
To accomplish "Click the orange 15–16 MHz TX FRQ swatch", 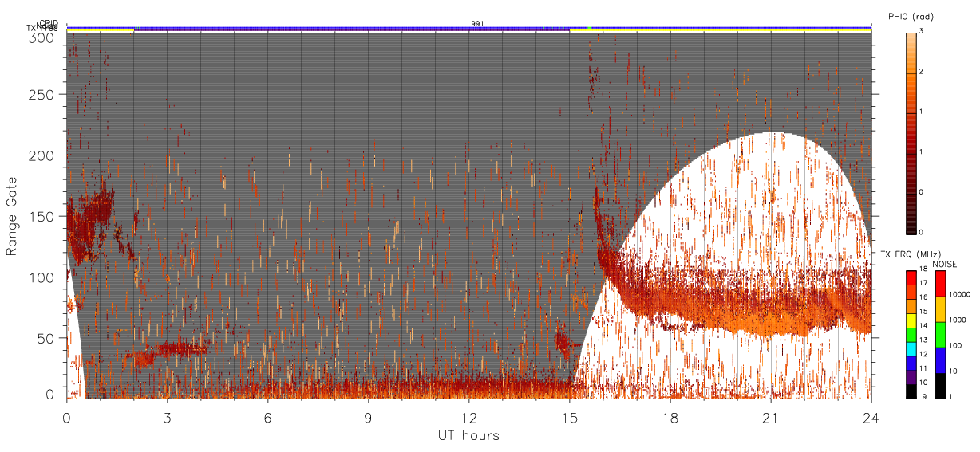I will click(911, 306).
